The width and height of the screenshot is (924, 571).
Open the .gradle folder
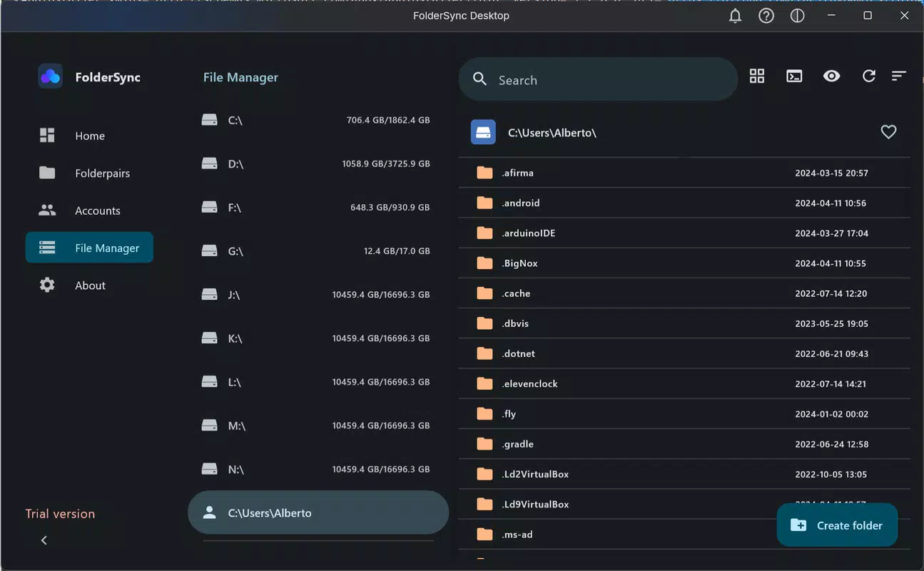pyautogui.click(x=684, y=444)
